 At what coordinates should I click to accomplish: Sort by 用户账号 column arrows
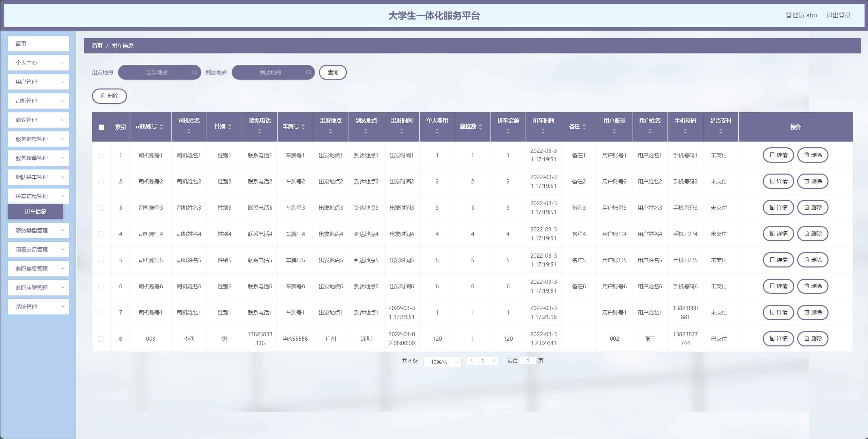(x=614, y=131)
